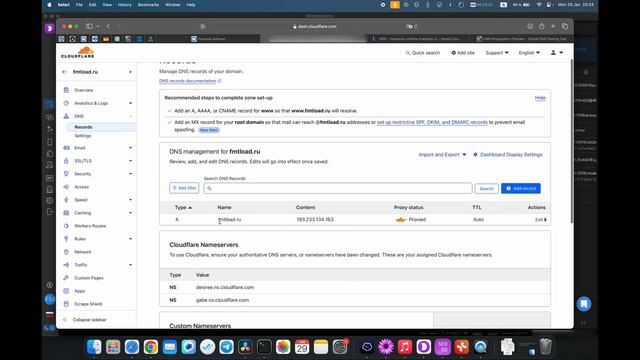Open the Safari Window menu

coord(173,5)
